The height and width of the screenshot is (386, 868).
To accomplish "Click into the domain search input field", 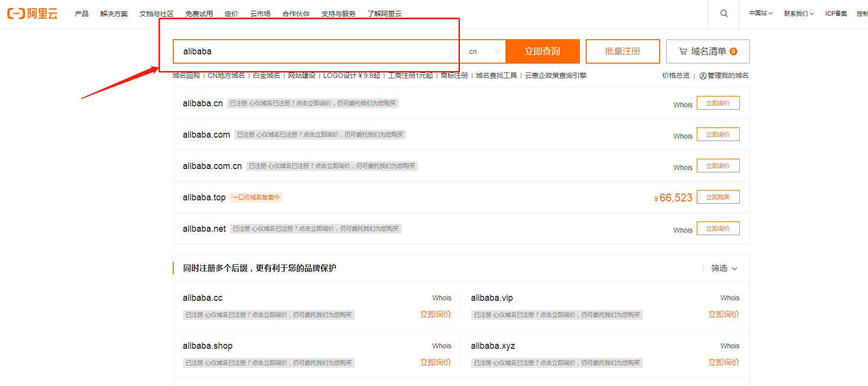I will click(x=312, y=51).
